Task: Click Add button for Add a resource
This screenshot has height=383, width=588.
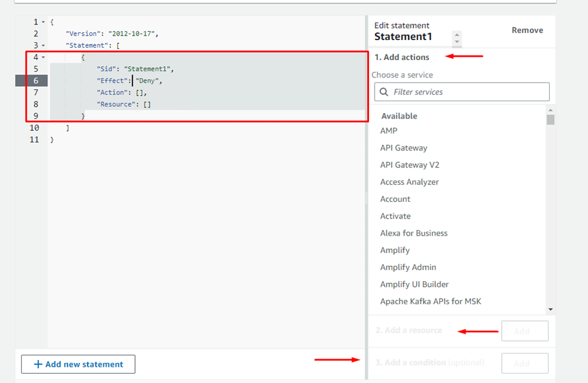Action: pyautogui.click(x=524, y=331)
